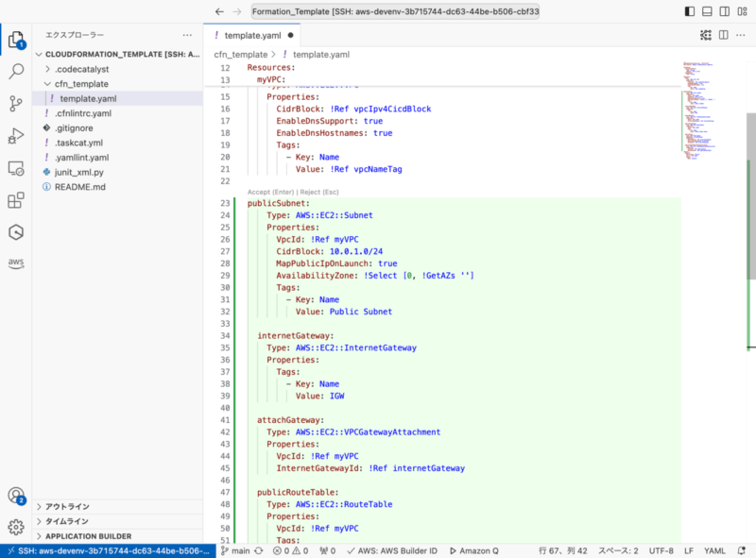Click the cursor position 行 67, 列 42 status
756x558 pixels.
pyautogui.click(x=562, y=550)
